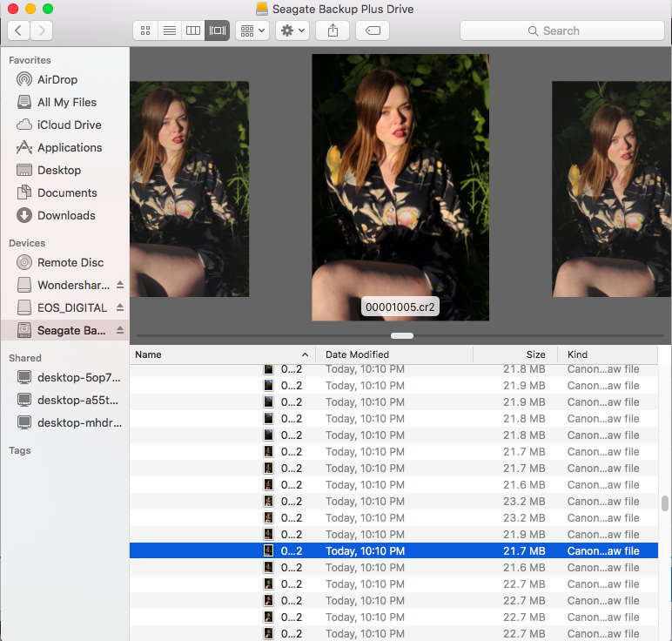Select the EOS_DIGITAL device
The height and width of the screenshot is (641, 672).
click(x=63, y=307)
